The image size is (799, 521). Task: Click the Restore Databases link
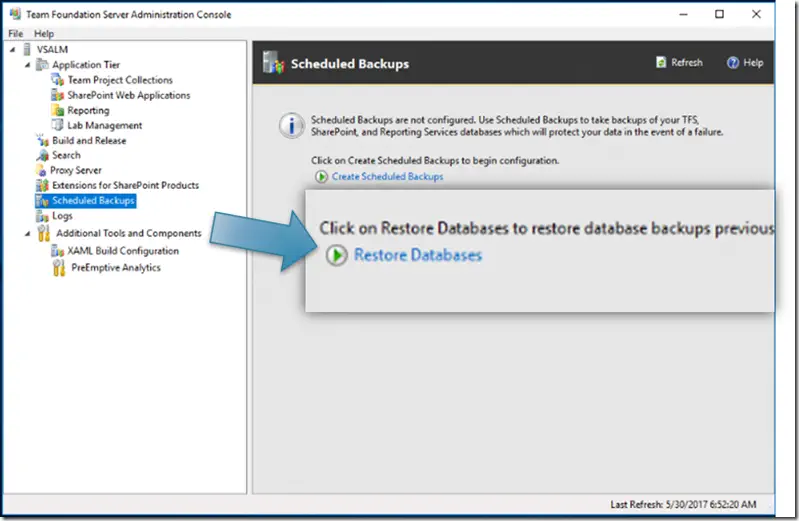(x=417, y=256)
